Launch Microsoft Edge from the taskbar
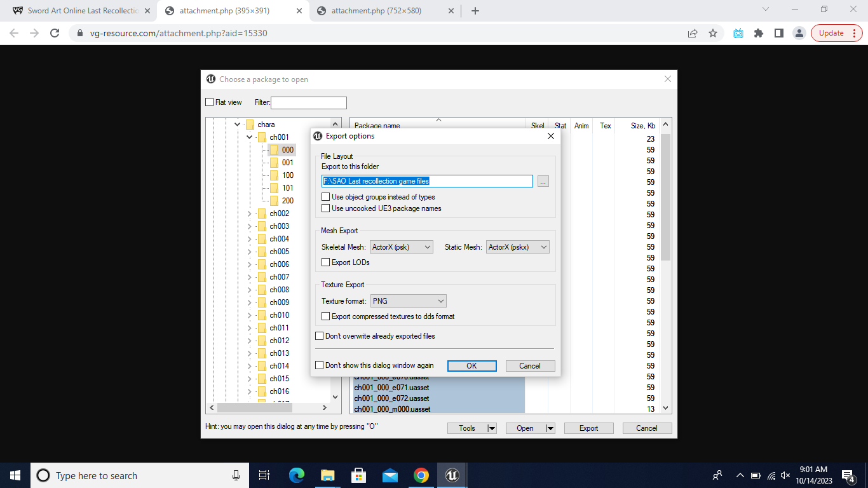This screenshot has height=488, width=868. 297,475
